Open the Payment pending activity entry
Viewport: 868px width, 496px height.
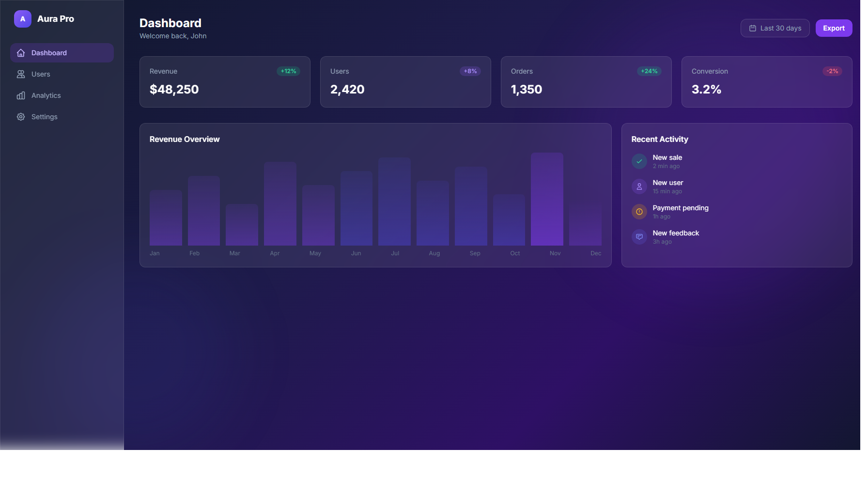point(737,212)
